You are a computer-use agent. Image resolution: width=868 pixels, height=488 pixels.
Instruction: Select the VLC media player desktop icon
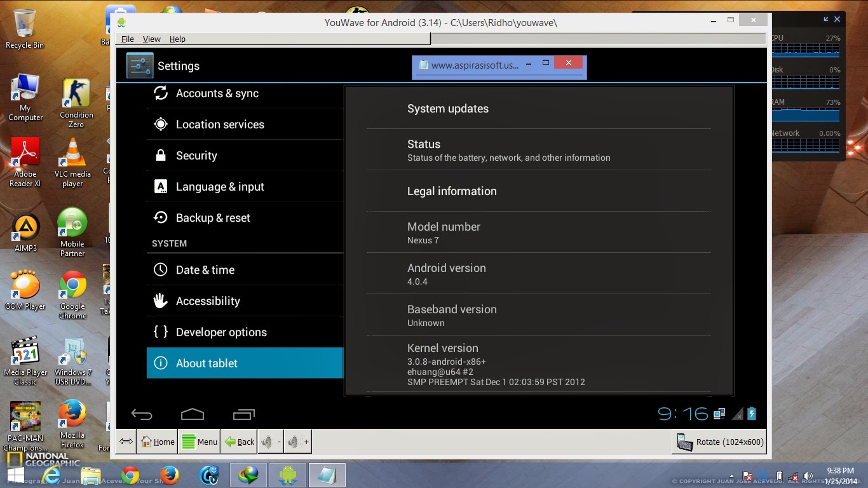[72, 163]
